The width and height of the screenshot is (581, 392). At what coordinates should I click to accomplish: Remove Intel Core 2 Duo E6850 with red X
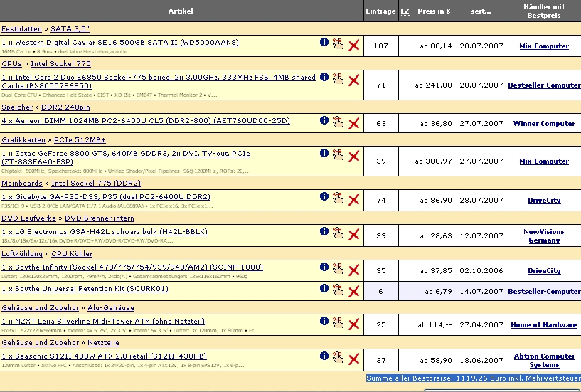354,80
